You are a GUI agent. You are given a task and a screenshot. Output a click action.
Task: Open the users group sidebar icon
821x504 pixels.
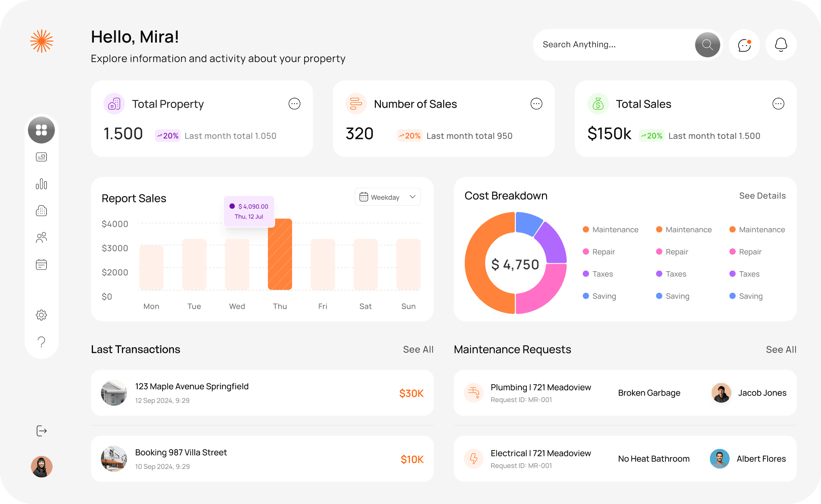coord(41,238)
